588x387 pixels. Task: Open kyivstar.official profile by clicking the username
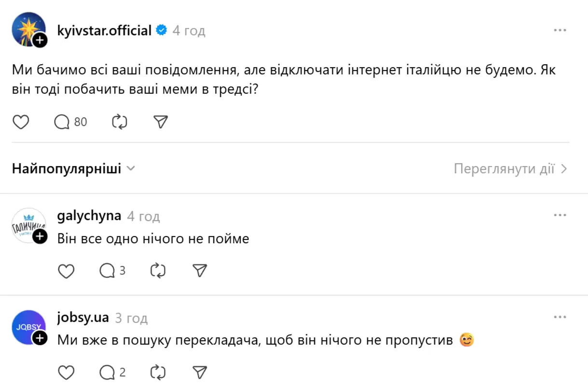point(104,30)
